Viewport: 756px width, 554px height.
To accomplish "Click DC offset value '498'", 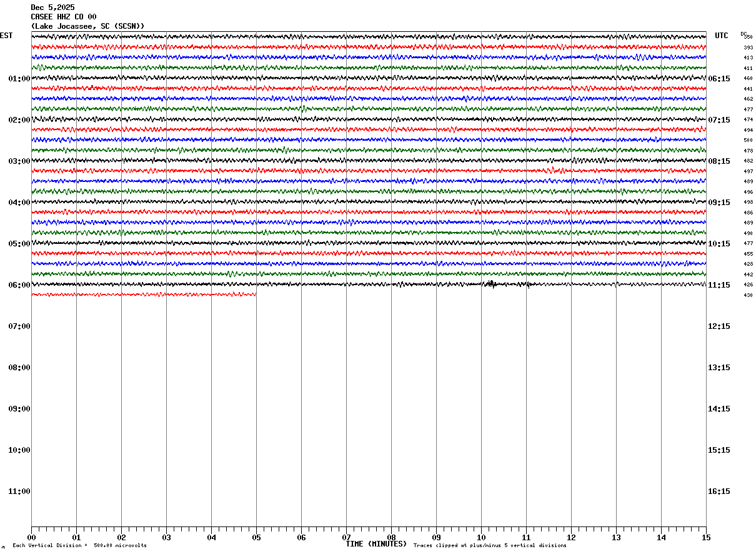I will pyautogui.click(x=748, y=203).
